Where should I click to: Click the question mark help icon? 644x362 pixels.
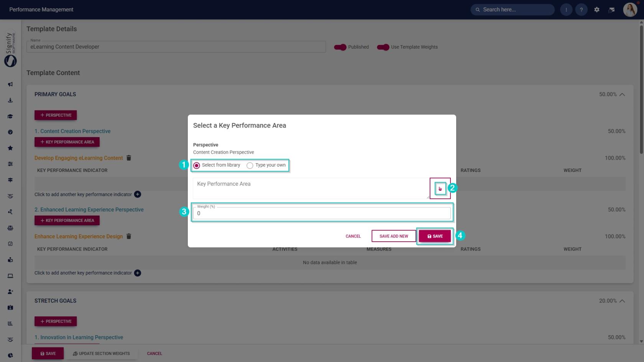(x=582, y=10)
